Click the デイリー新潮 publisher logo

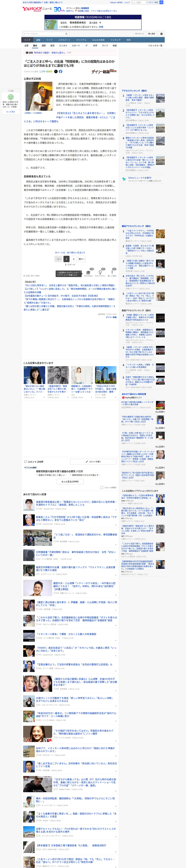click(x=104, y=71)
